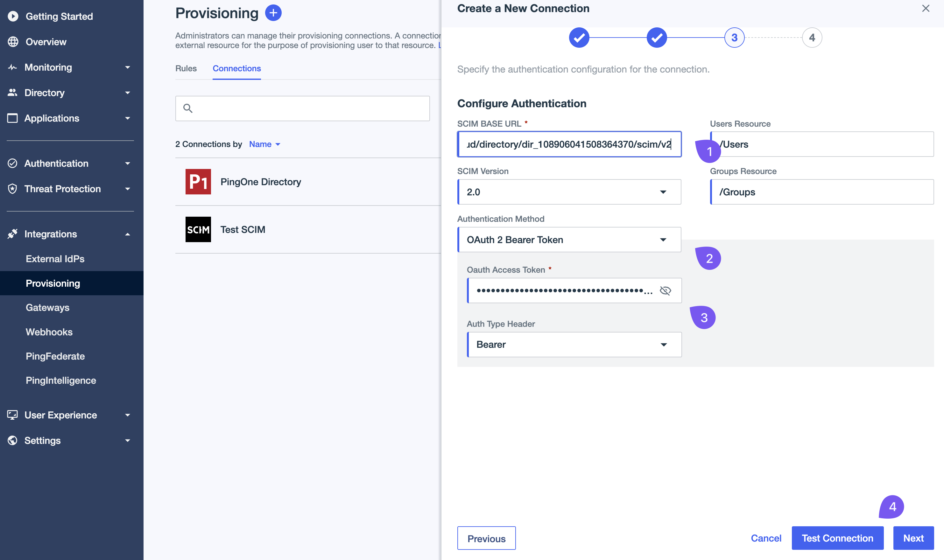Screen dimensions: 944x560
Task: Open the Getting Started play icon
Action: point(13,16)
